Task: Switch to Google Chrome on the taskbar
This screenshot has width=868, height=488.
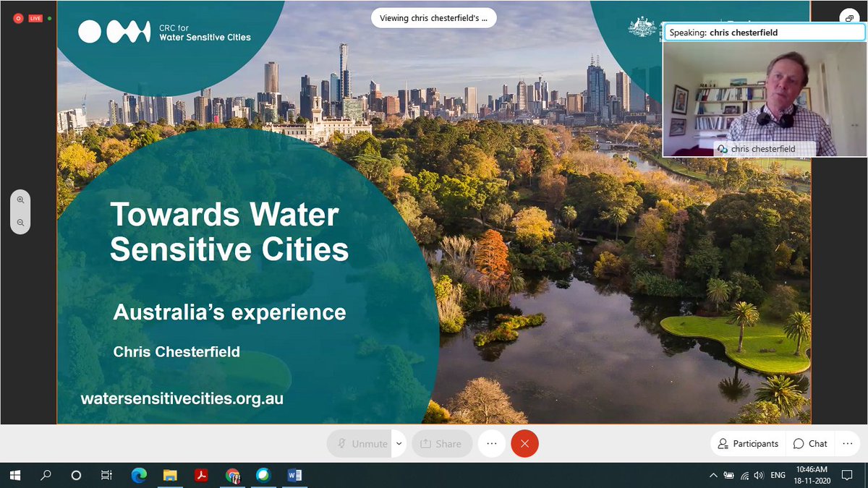Action: [x=232, y=475]
